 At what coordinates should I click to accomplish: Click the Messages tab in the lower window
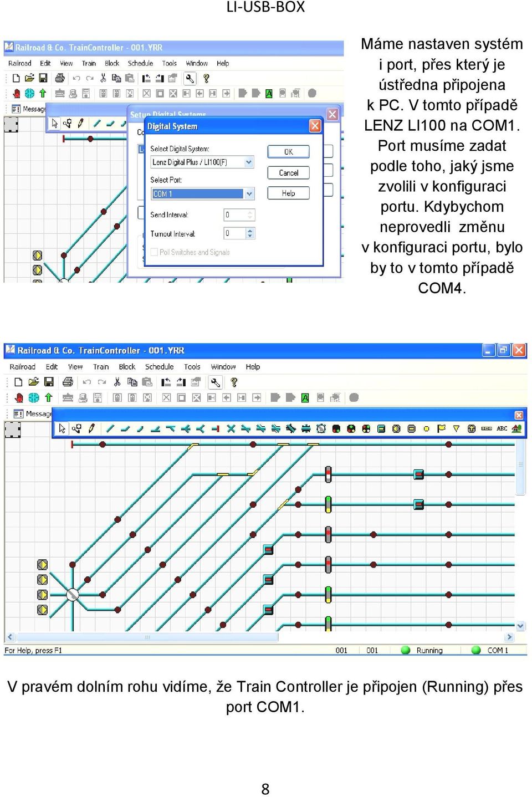(x=32, y=413)
